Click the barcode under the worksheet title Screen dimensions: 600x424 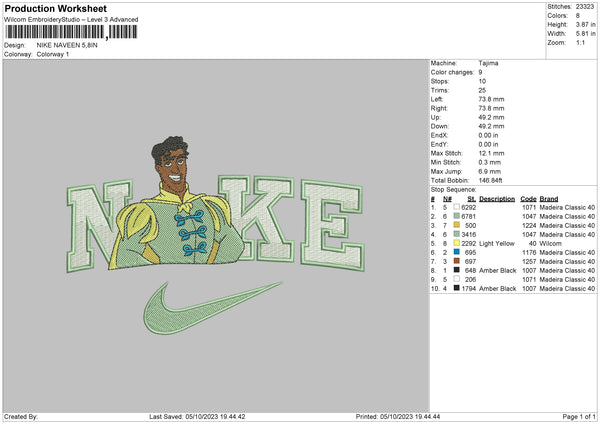click(x=71, y=32)
